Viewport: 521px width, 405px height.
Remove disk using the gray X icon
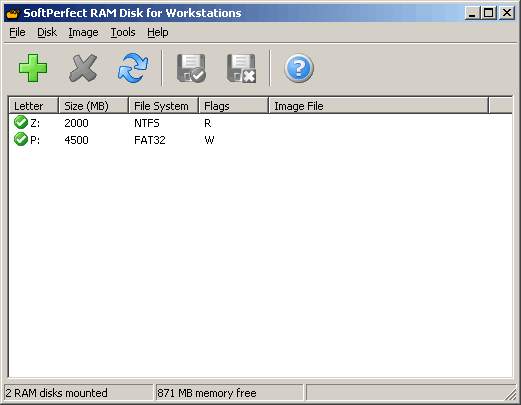83,68
